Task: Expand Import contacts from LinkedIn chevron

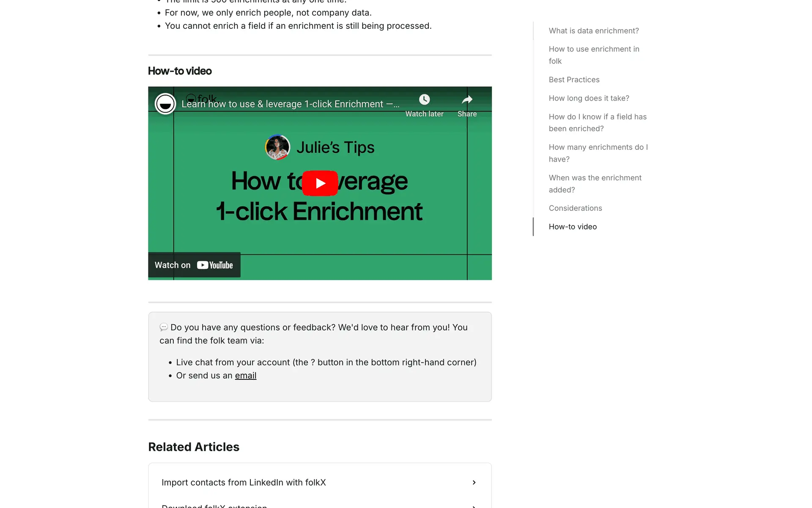Action: (x=474, y=483)
